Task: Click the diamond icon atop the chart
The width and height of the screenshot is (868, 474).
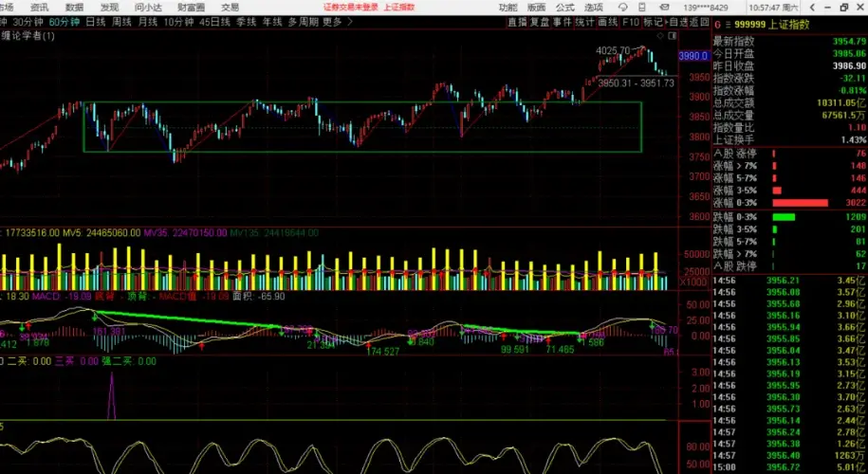Action: [660, 36]
